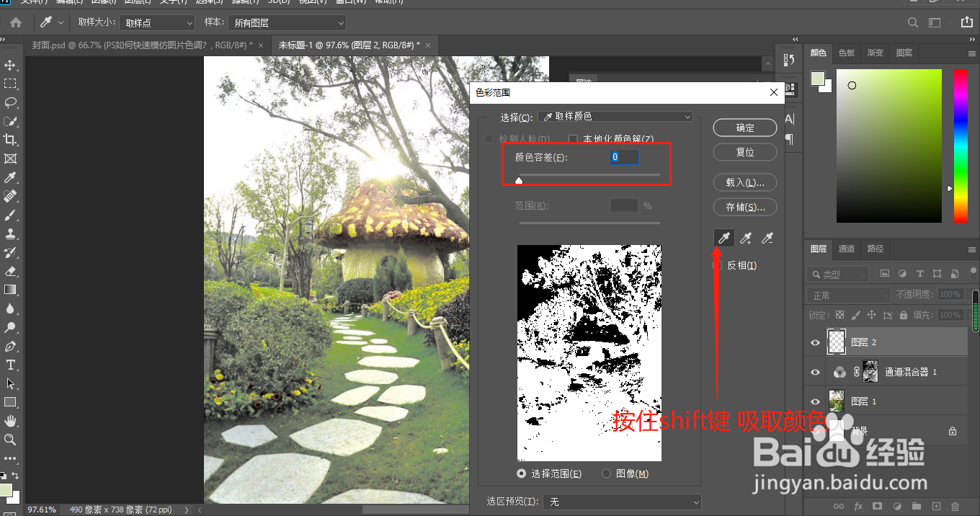Open the blend mode 正常 dropdown
This screenshot has height=516, width=980.
848,295
